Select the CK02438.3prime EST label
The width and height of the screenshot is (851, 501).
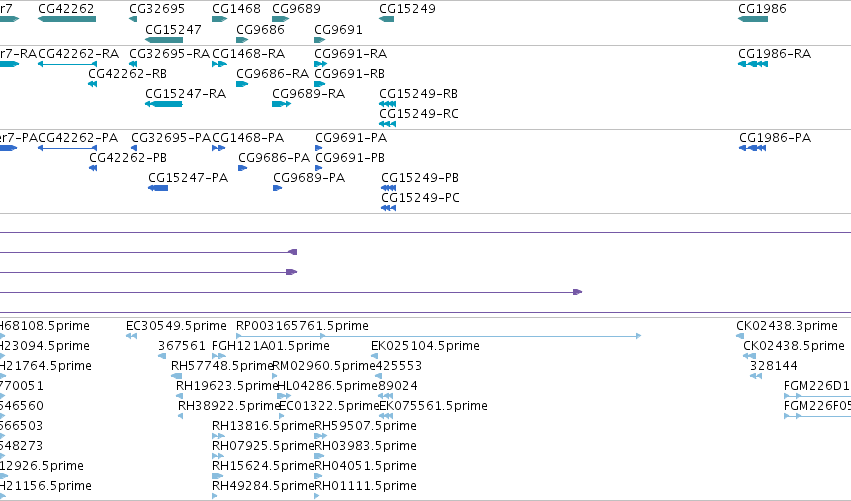[x=787, y=326]
